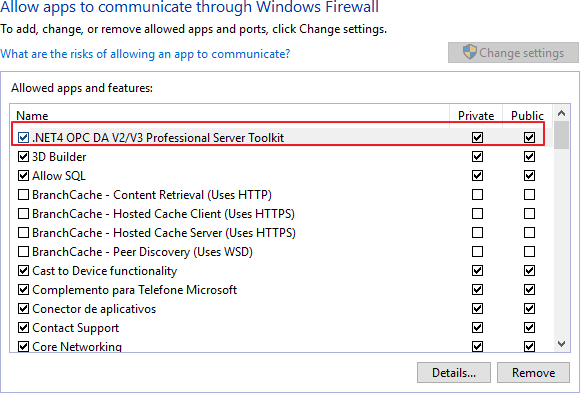Click the scrollbar down arrow
Image resolution: width=580 pixels, height=393 pixels.
pyautogui.click(x=562, y=344)
